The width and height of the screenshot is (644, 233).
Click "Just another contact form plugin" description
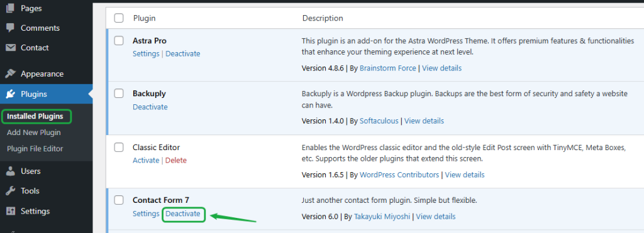[389, 200]
